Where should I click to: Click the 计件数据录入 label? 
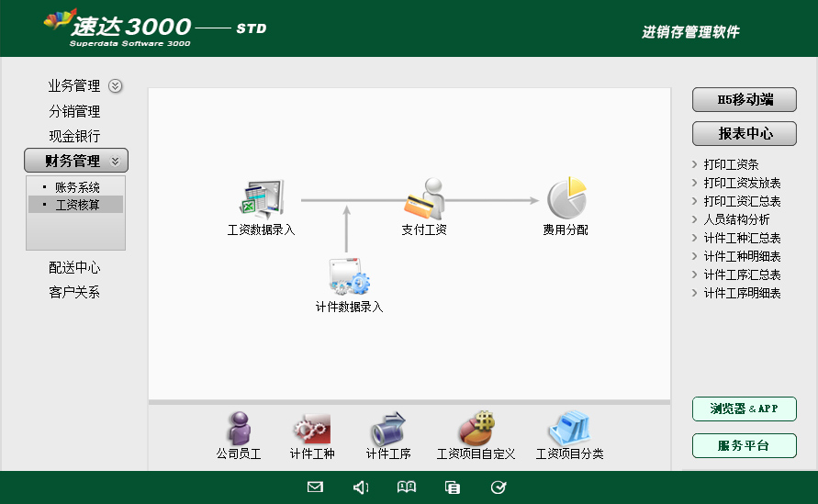point(349,307)
